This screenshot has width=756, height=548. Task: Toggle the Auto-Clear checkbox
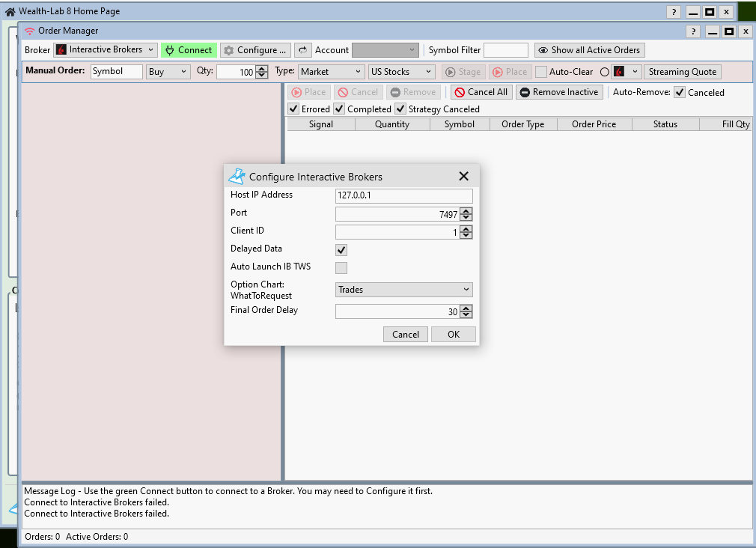coord(540,72)
